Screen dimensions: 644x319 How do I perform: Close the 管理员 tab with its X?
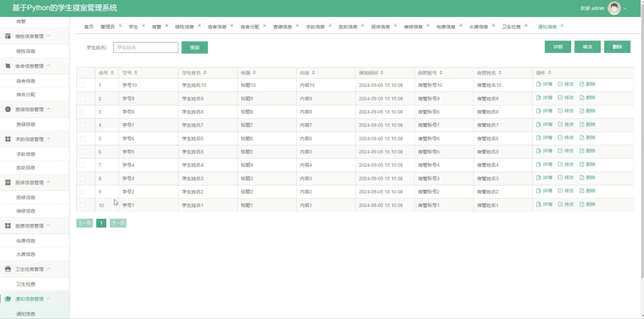(x=120, y=26)
